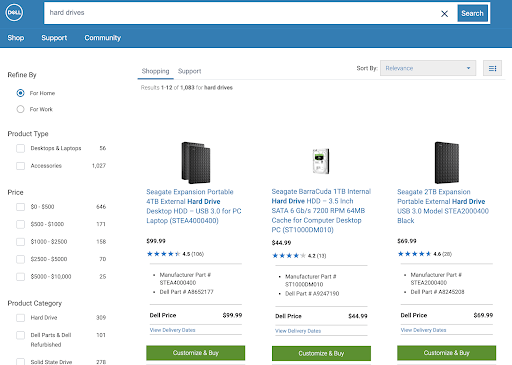Switch to list view icon
The width and height of the screenshot is (512, 365).
492,68
